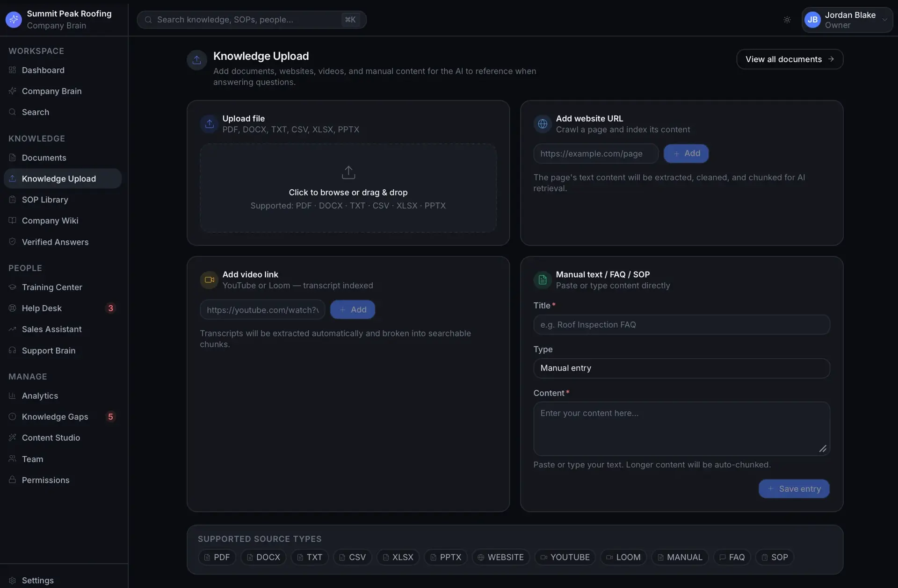Screen dimensions: 898x588
Task: Click the PDF source type chip
Action: tap(217, 557)
